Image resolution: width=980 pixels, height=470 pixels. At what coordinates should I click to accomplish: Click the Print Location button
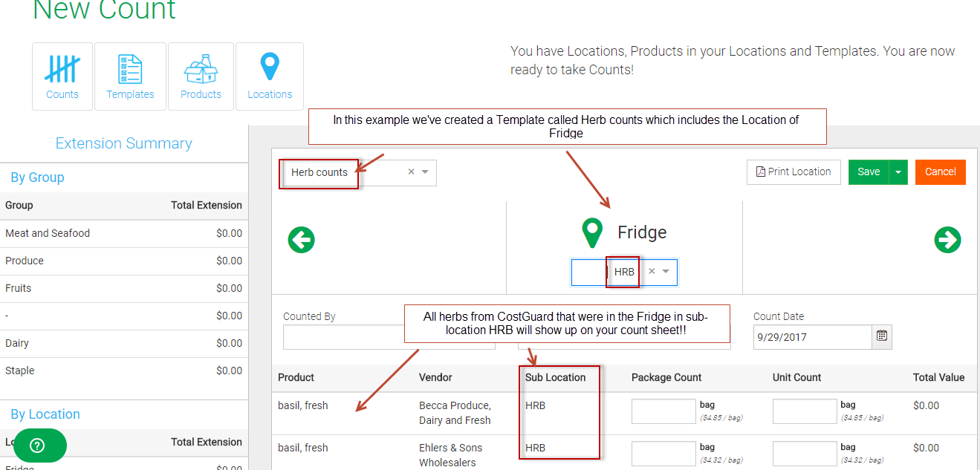click(794, 172)
